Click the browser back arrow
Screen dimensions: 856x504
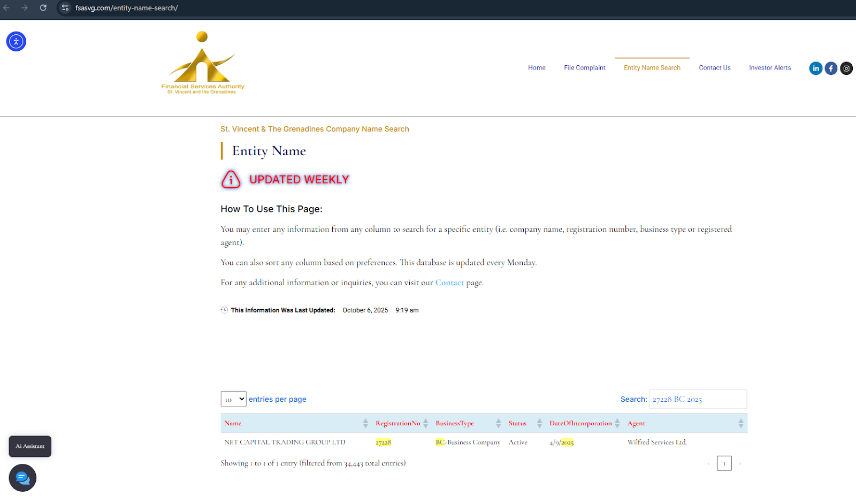(x=7, y=8)
